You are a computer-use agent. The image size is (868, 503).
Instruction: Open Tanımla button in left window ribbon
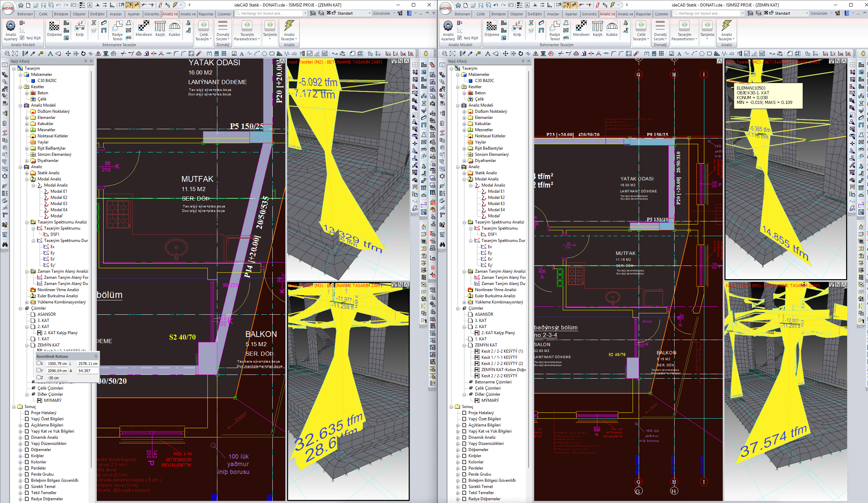(270, 30)
